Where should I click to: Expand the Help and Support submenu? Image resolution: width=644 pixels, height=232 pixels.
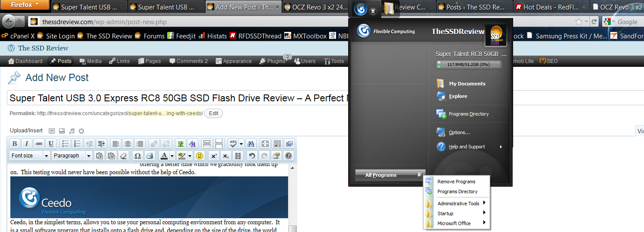point(501,147)
